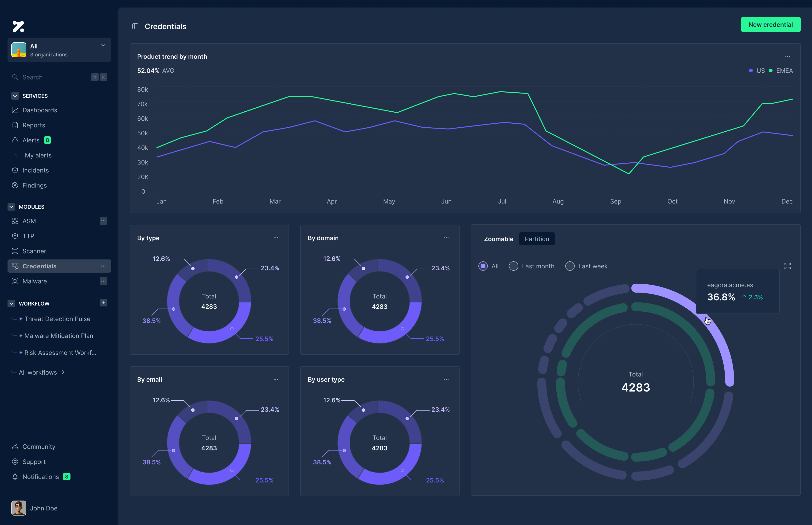Open Threat Detection Pulse workflow
The image size is (812, 525).
pos(57,319)
